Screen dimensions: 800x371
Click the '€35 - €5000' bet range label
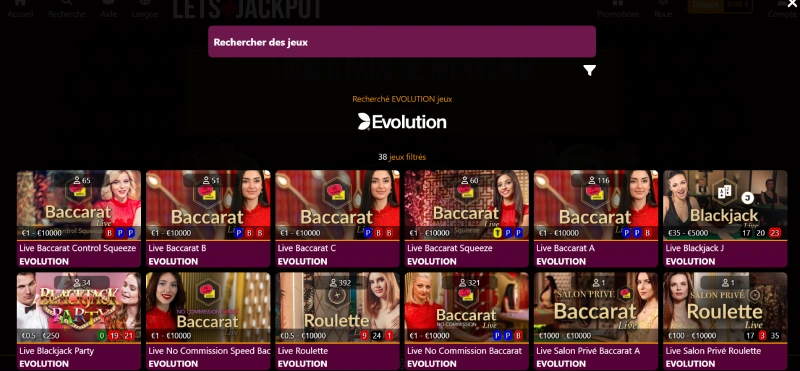[687, 233]
